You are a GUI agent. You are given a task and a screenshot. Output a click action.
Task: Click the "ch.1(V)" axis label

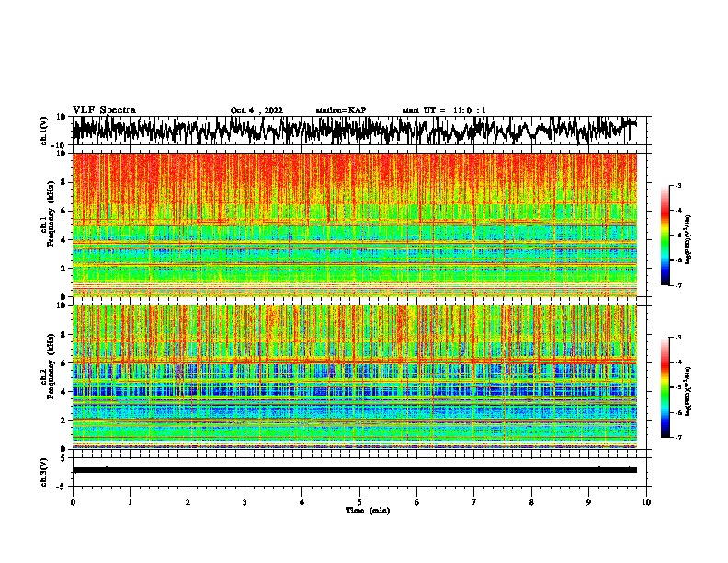tap(44, 131)
